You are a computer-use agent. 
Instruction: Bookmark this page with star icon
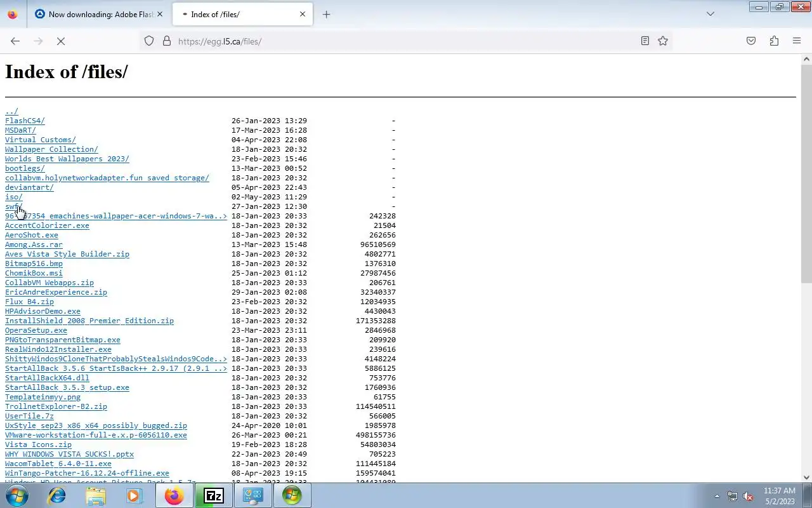pos(663,41)
